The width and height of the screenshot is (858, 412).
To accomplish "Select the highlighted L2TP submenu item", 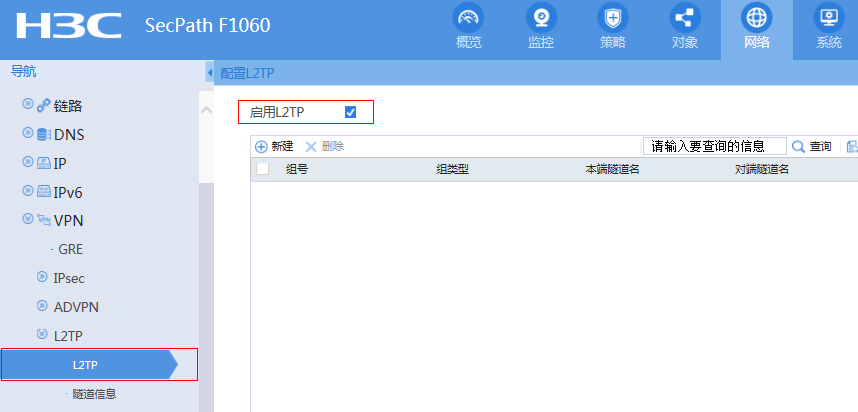I will click(x=89, y=365).
